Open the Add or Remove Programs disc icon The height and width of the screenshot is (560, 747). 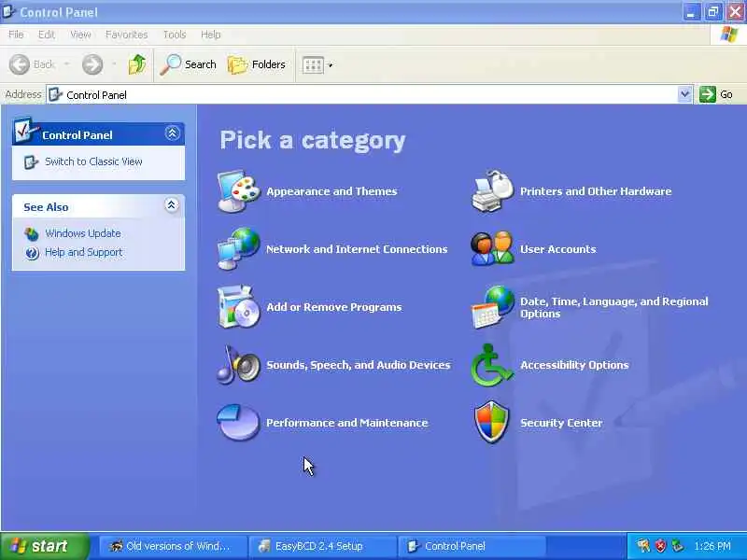coord(239,307)
